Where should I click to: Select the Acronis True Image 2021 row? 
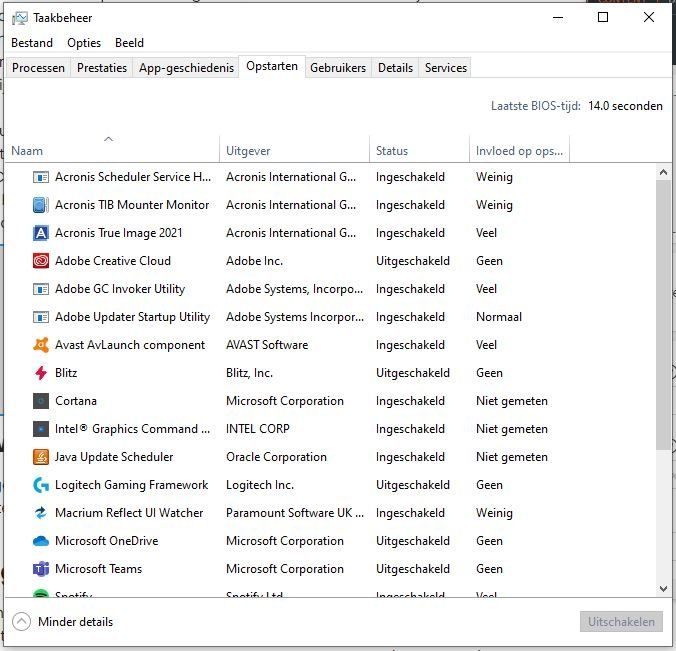coord(330,233)
